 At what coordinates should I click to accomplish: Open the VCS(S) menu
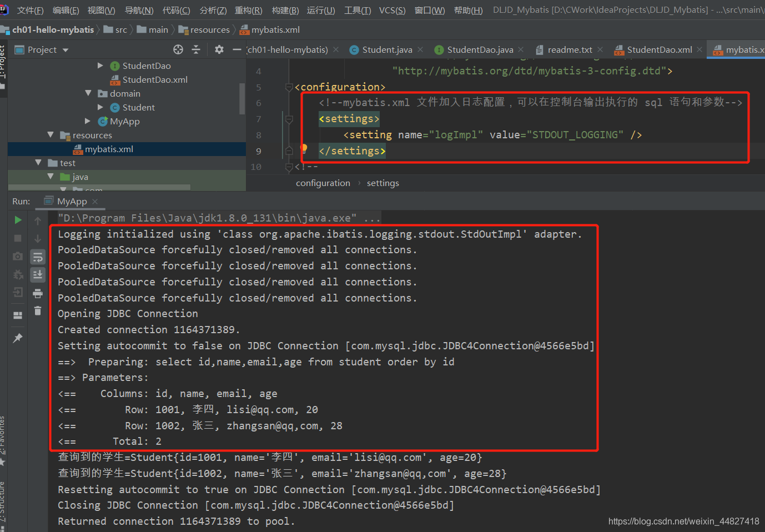[x=392, y=11]
